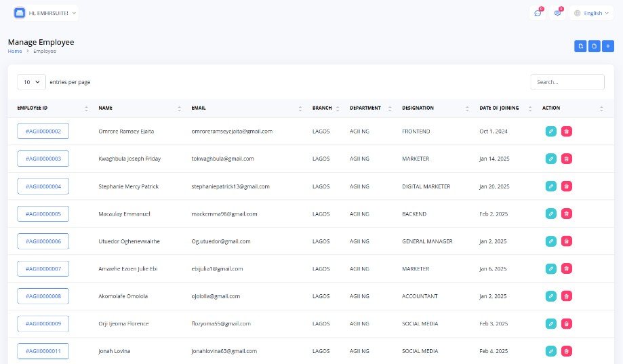Click the GENERAL MANAGER designation cell

pyautogui.click(x=427, y=241)
